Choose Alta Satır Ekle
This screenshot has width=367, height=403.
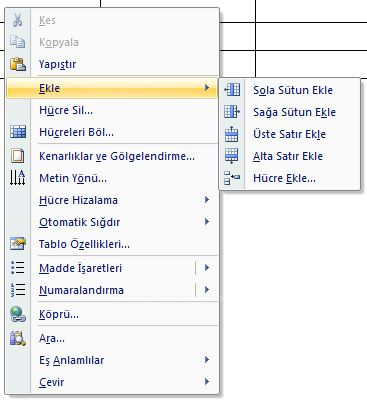[289, 156]
